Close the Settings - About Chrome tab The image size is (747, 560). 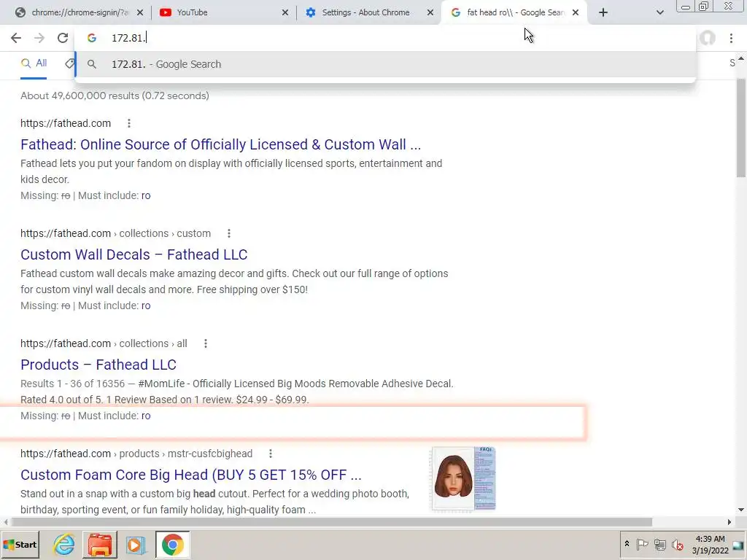point(430,13)
